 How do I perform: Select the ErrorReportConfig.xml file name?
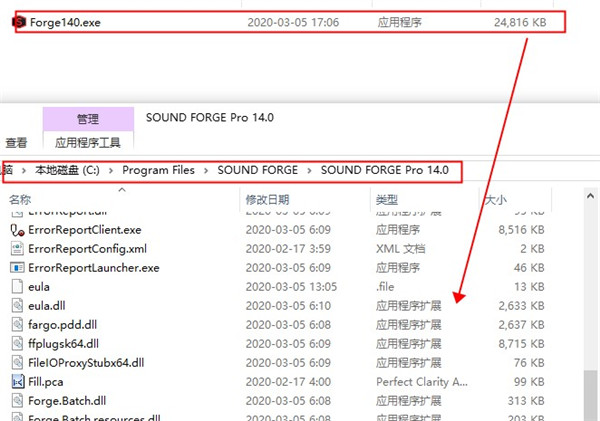click(x=88, y=249)
